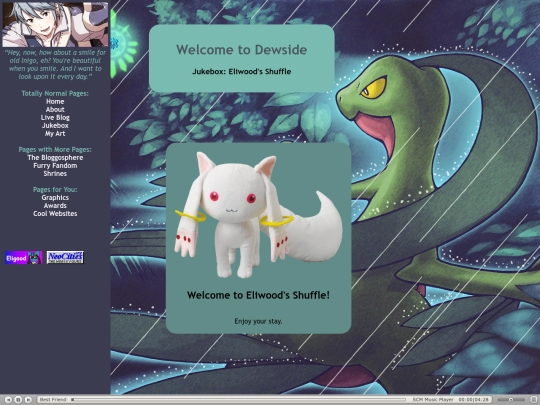The width and height of the screenshot is (540, 405).
Task: Pause the currently playing song
Action: pos(19,399)
